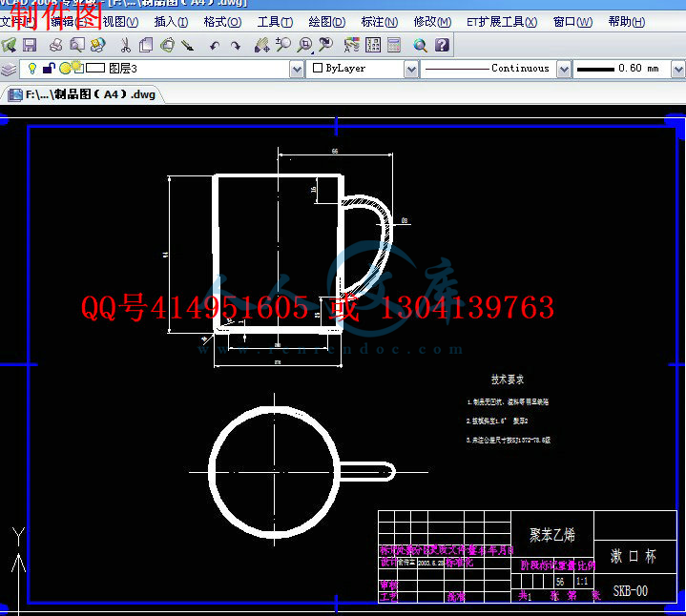
Task: Expand the 0.60 mm lineweight dropdown
Action: pos(678,69)
